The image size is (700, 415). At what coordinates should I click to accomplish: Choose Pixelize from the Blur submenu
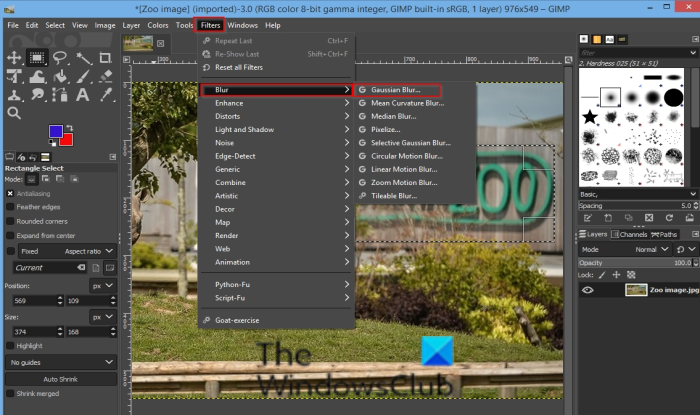[x=386, y=130]
